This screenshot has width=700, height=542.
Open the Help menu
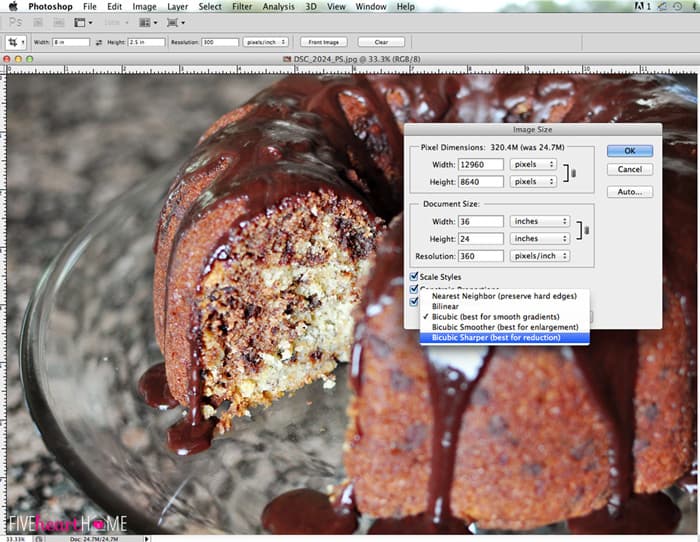click(x=405, y=6)
